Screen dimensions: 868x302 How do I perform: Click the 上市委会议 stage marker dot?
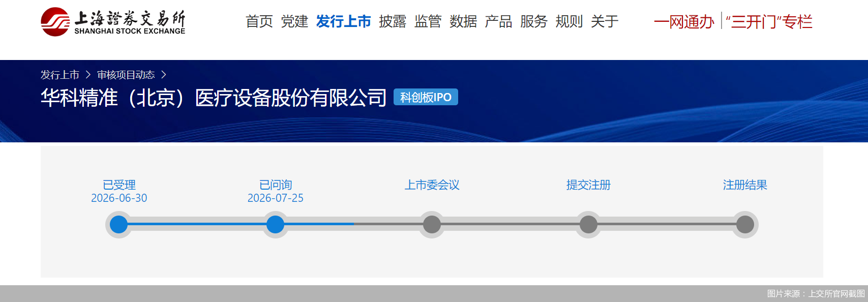coord(432,224)
